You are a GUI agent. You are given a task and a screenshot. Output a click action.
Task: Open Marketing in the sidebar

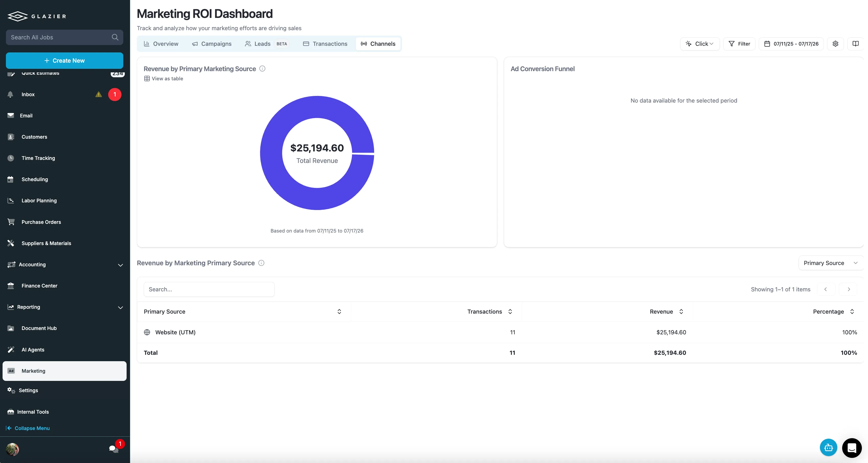pos(64,371)
